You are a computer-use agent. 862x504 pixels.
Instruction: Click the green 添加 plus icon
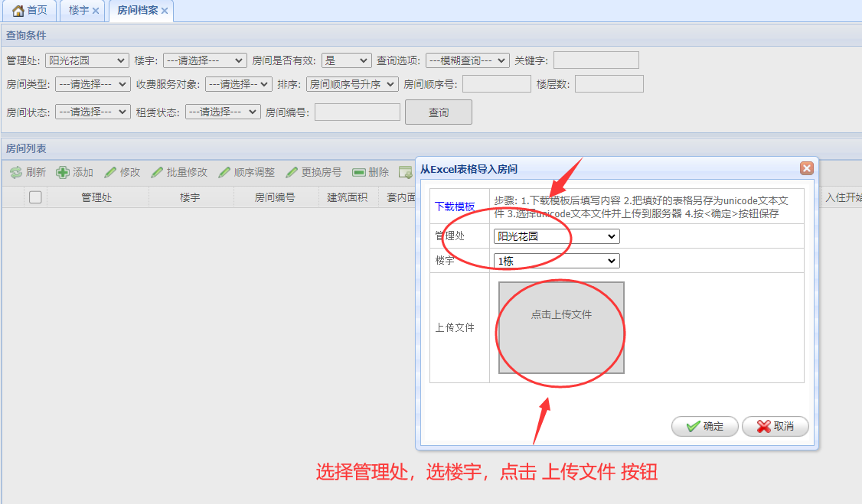(x=63, y=173)
